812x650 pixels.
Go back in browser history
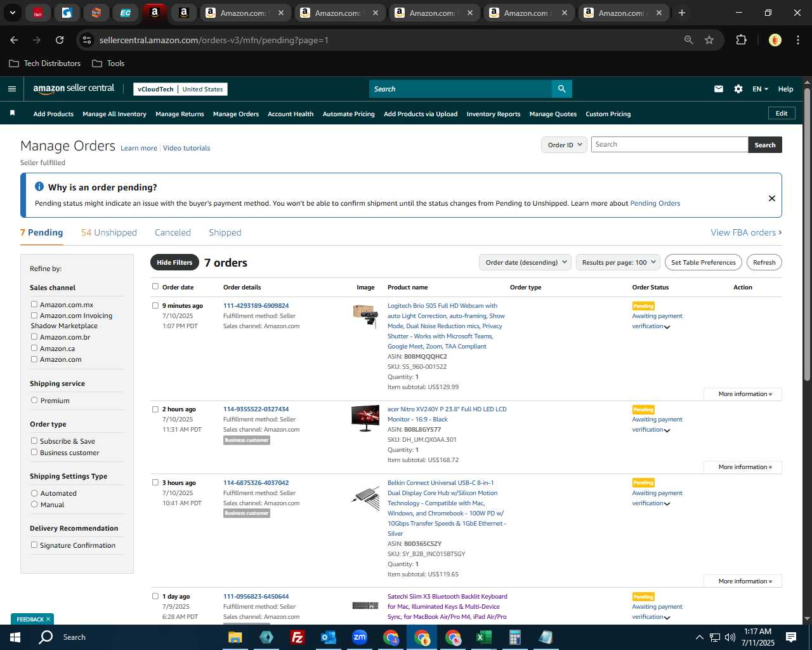(x=14, y=40)
